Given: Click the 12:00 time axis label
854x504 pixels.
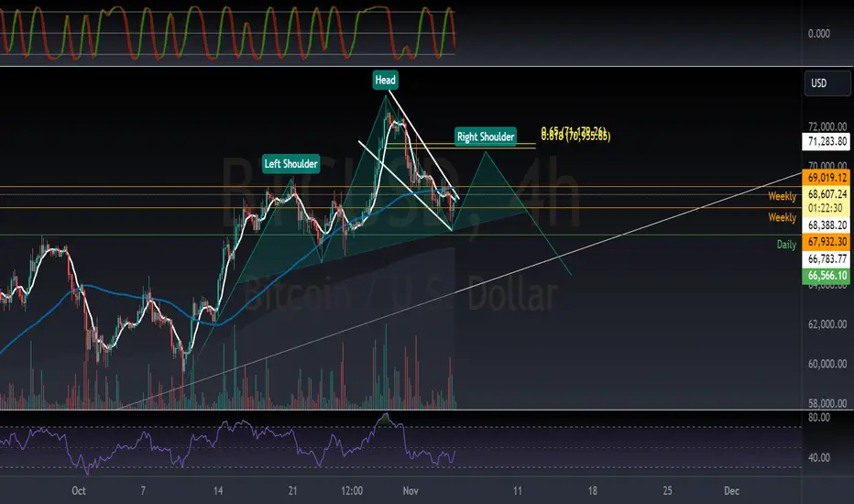Looking at the screenshot, I should [352, 491].
